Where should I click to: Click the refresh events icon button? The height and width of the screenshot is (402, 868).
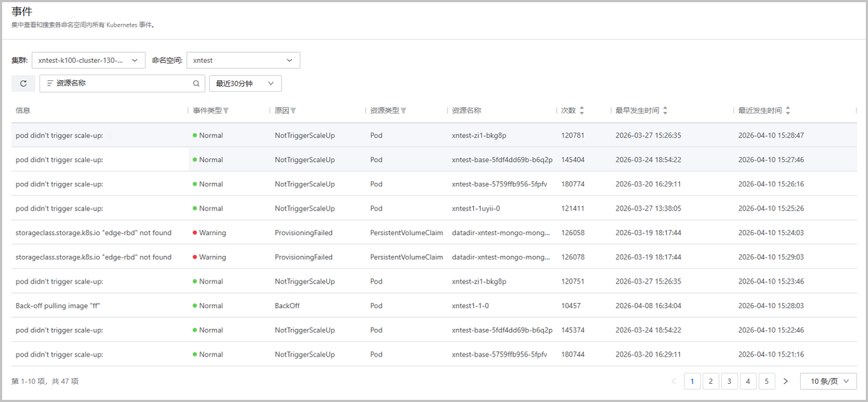coord(23,84)
